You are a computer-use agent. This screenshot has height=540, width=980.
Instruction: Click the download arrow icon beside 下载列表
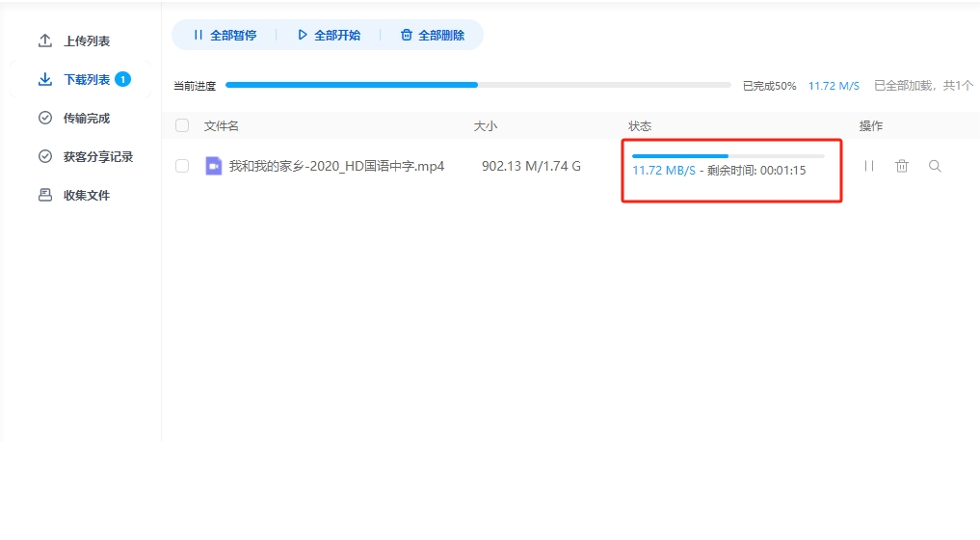[x=45, y=79]
